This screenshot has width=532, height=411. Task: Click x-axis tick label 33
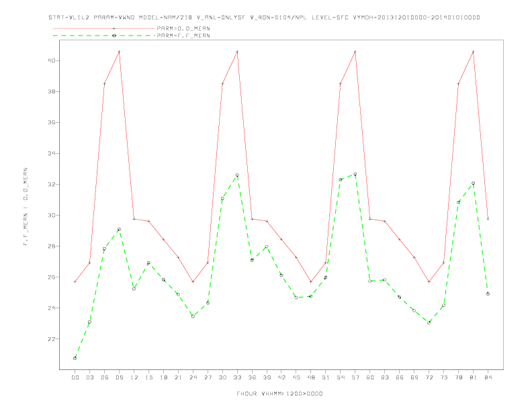click(237, 377)
